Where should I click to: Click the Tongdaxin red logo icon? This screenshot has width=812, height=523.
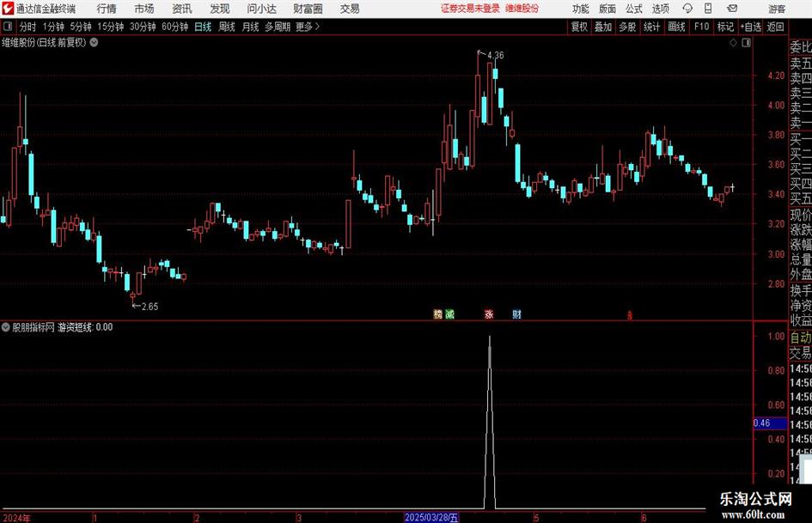click(7, 9)
